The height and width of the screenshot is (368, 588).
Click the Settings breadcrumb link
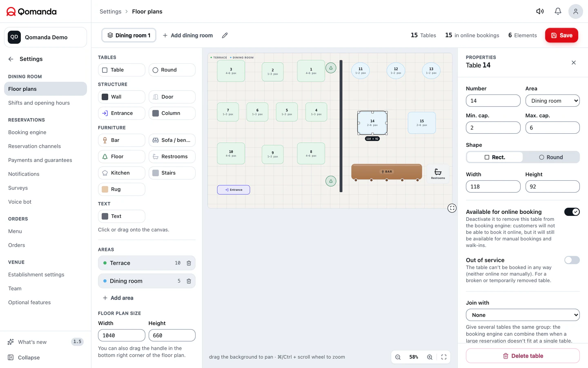click(110, 11)
